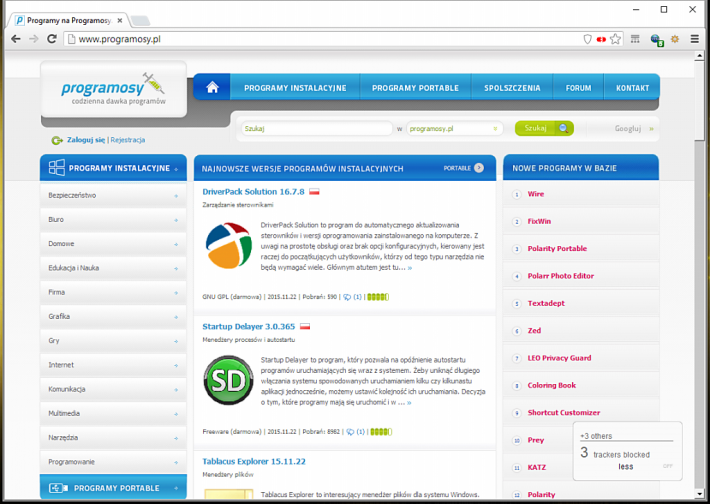Screen dimensions: 710x504
Task: Expand the Biuro category
Action: tap(113, 220)
